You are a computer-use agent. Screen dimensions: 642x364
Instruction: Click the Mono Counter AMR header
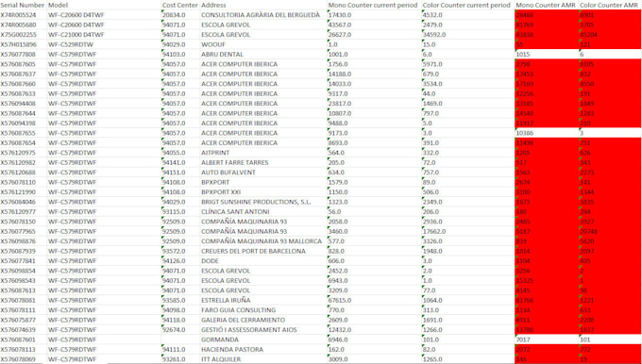[547, 6]
